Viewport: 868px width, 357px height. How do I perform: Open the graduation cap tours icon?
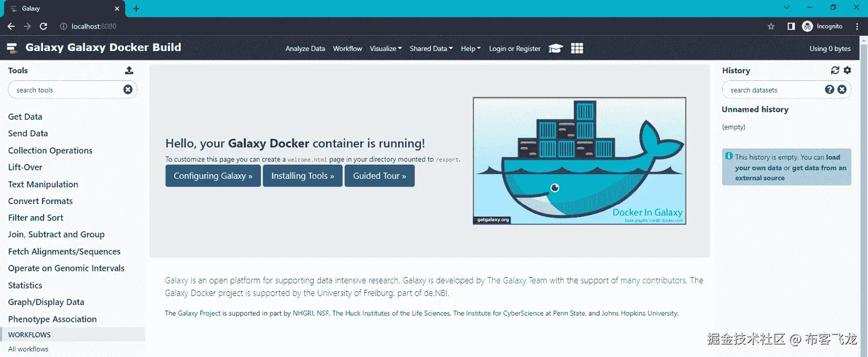(x=556, y=48)
